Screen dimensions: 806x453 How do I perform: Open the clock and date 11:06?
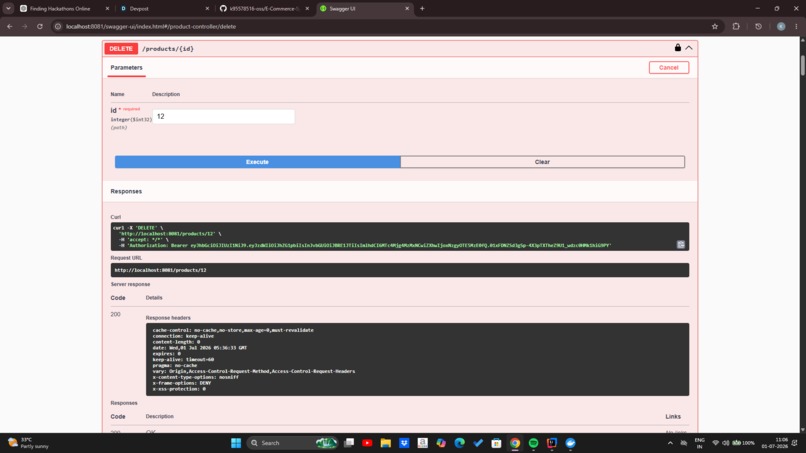[x=775, y=443]
